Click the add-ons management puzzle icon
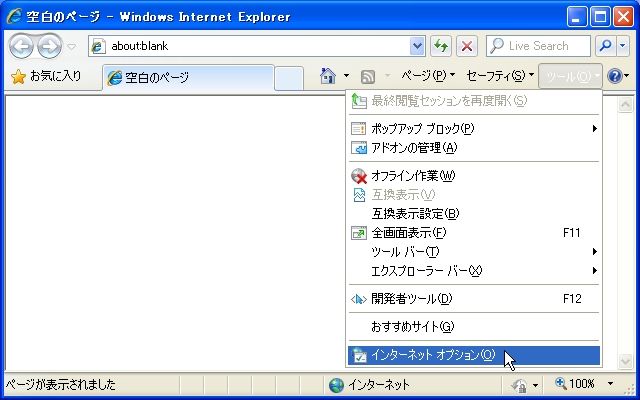This screenshot has height=400, width=640. (358, 148)
